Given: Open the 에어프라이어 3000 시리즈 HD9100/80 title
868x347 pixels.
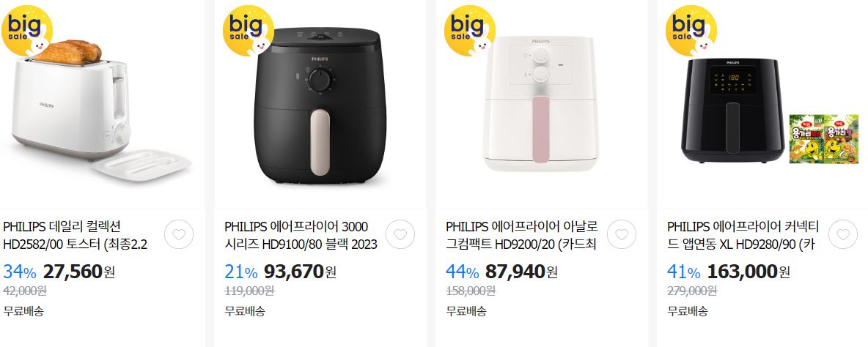Looking at the screenshot, I should [x=301, y=236].
